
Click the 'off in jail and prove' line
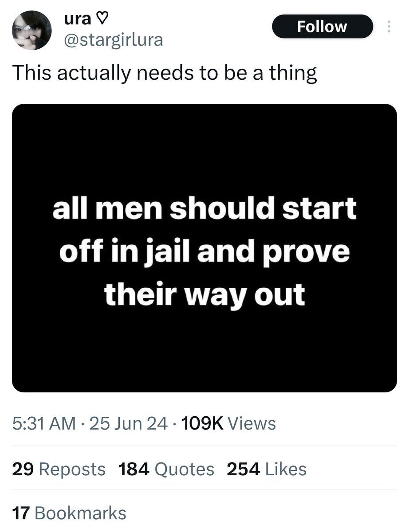204,251
